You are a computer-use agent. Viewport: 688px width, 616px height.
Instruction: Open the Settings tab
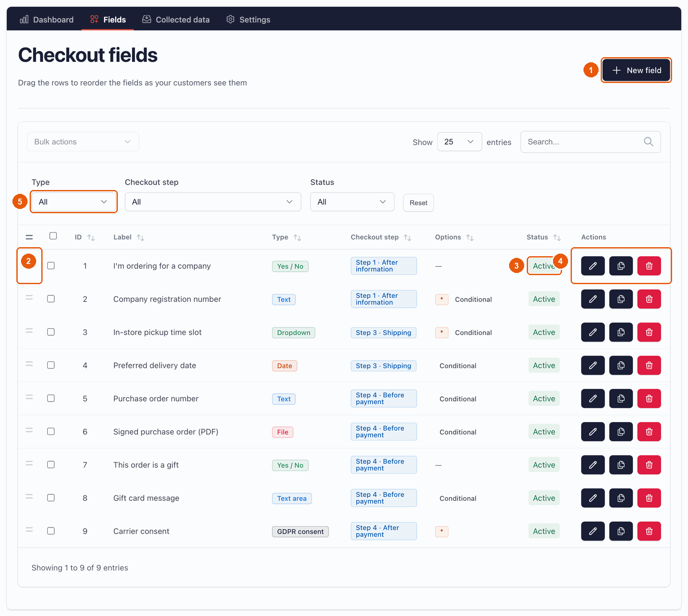click(248, 20)
